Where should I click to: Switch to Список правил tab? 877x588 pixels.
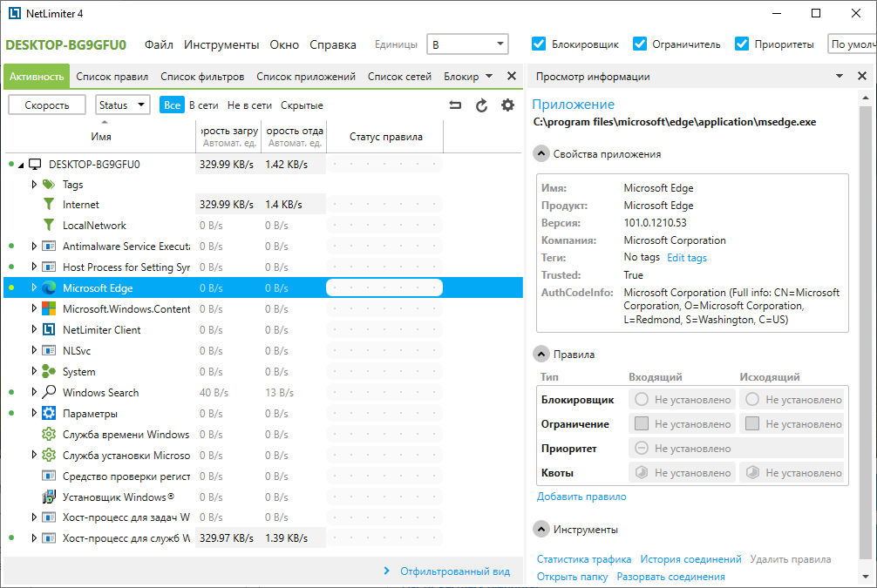coord(112,77)
